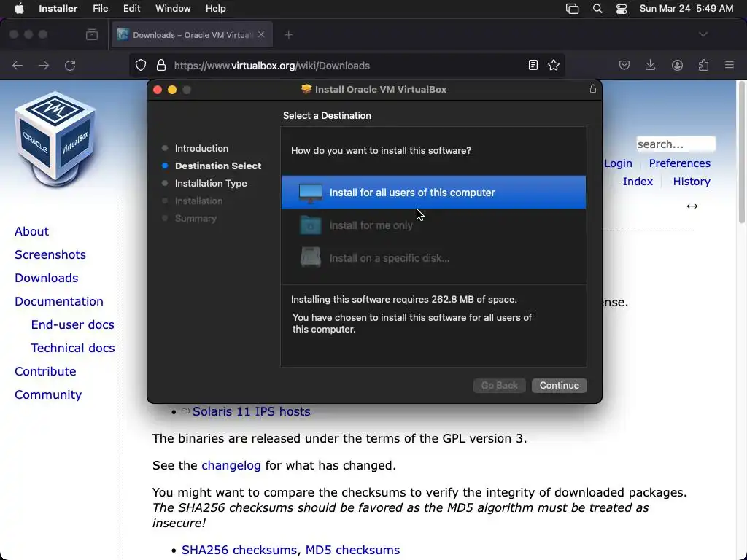Open the About link in sidebar
Image resolution: width=747 pixels, height=560 pixels.
[x=31, y=231]
